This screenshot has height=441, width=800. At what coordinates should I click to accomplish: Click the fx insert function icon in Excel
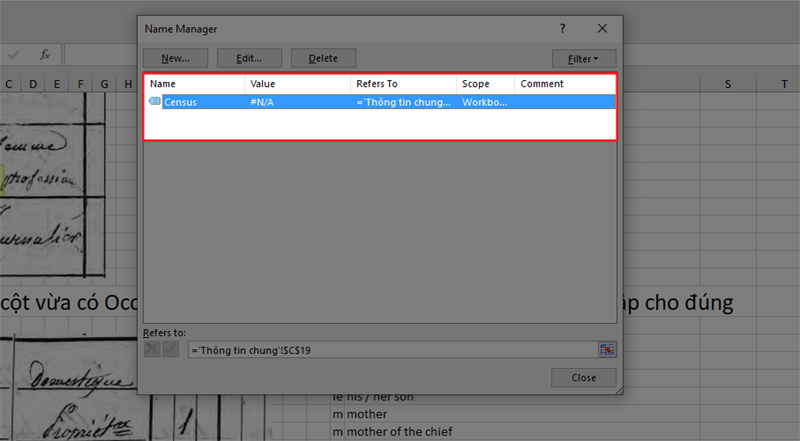tap(45, 55)
